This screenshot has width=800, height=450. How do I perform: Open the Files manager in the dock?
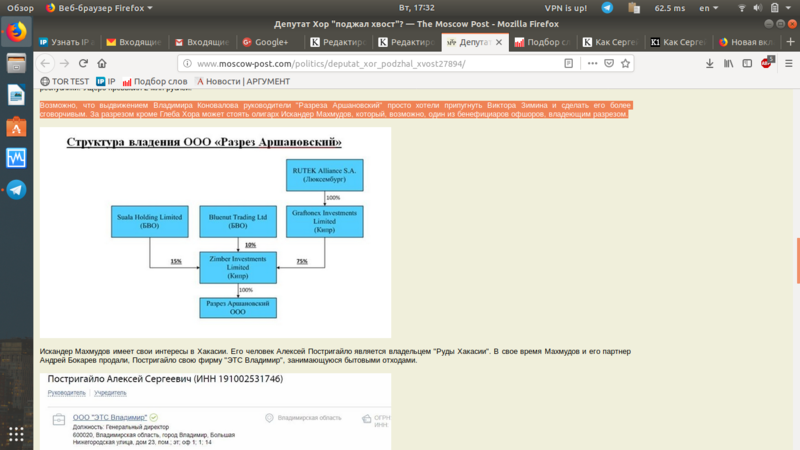pos(16,63)
